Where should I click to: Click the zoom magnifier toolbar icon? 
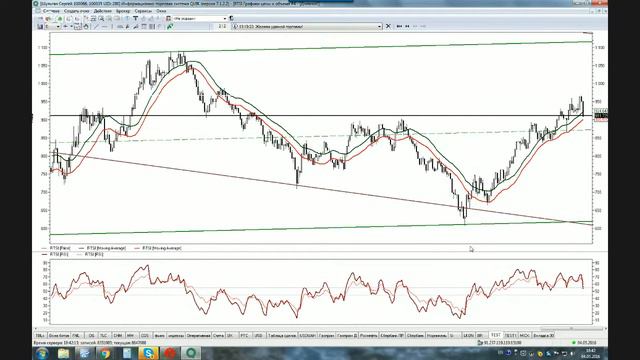pyautogui.click(x=101, y=18)
